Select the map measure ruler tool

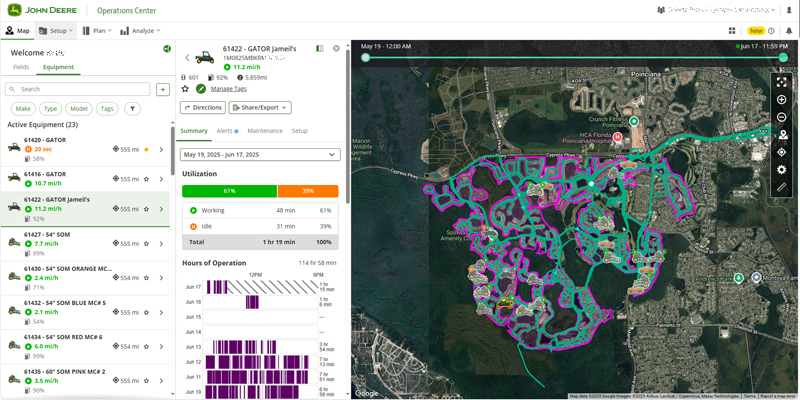click(782, 187)
